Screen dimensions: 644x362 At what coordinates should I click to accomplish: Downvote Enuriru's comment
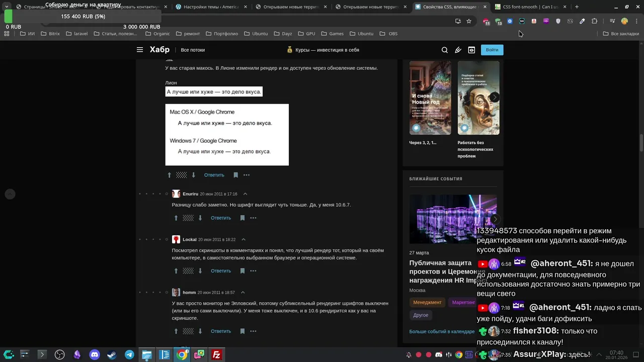click(x=200, y=218)
